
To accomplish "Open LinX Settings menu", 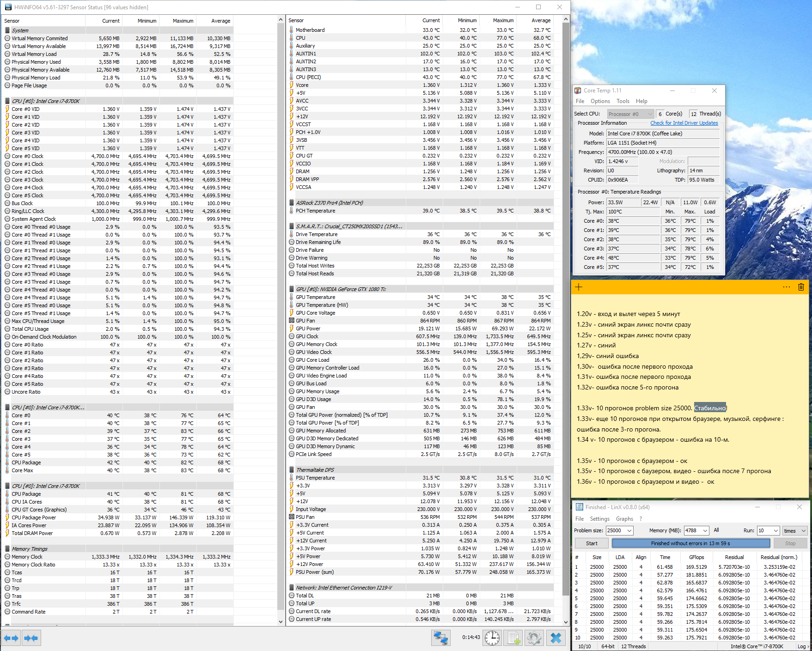I will pos(600,519).
